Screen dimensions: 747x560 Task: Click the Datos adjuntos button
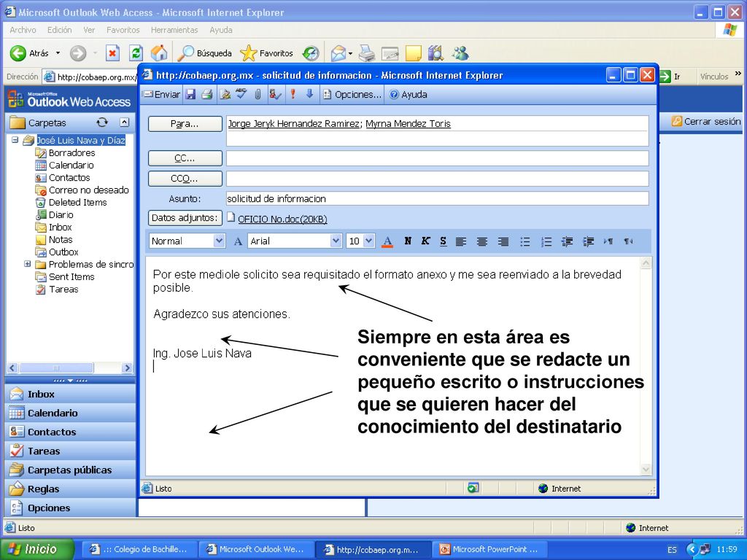185,218
